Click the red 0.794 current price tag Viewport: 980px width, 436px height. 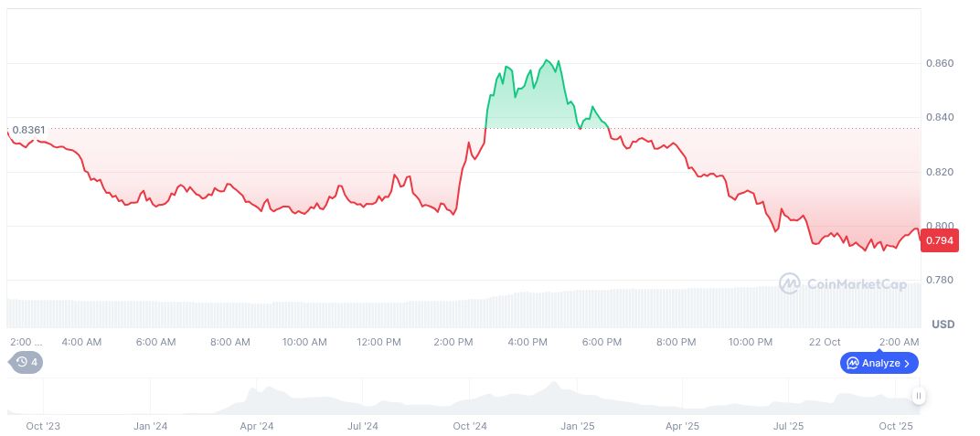[x=940, y=241]
